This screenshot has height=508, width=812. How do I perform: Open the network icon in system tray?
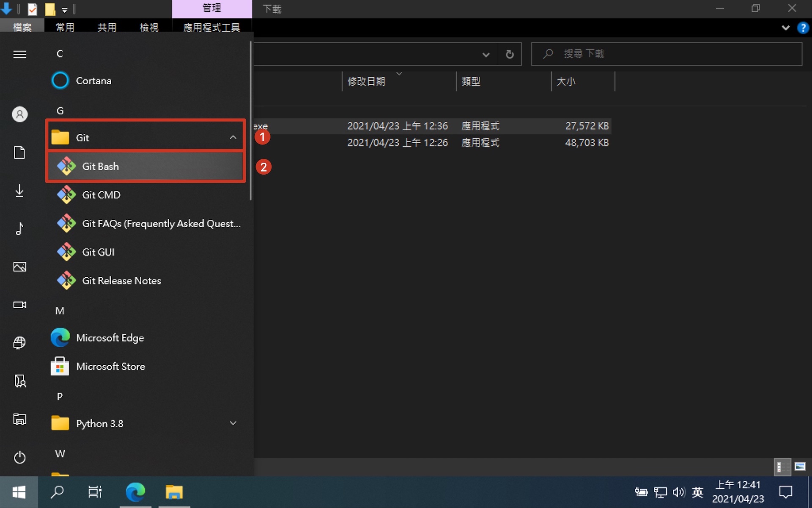pyautogui.click(x=660, y=492)
